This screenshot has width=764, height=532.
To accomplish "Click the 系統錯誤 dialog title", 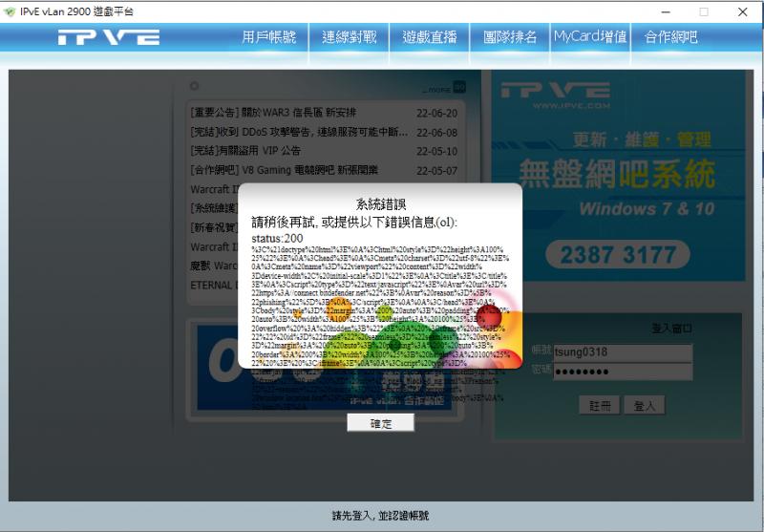I will (380, 204).
